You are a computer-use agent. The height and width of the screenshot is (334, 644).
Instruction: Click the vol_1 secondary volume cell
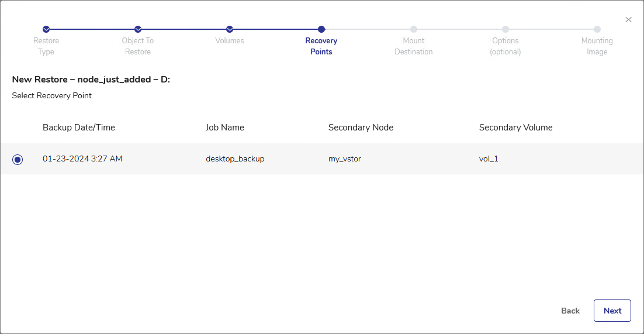click(x=489, y=159)
